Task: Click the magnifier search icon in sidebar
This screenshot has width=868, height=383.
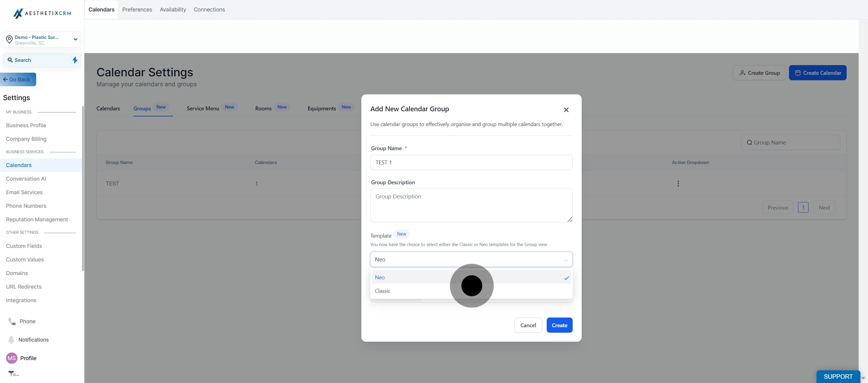Action: pyautogui.click(x=10, y=60)
